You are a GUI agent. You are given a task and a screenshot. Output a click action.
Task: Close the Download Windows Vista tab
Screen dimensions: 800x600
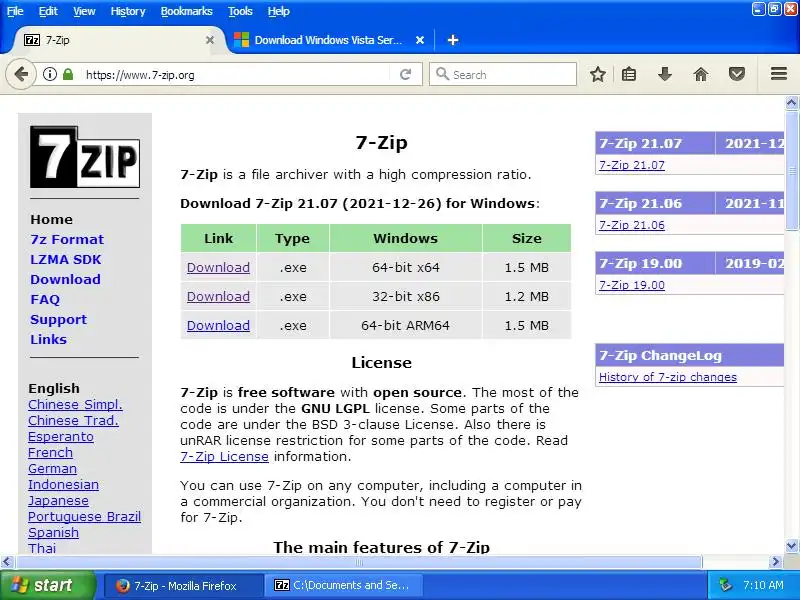point(419,40)
